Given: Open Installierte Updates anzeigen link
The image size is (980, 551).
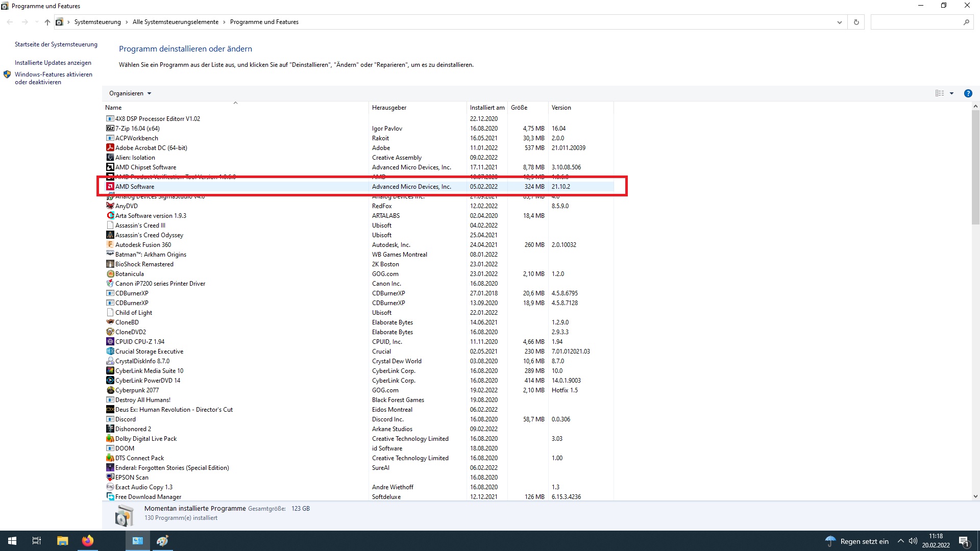Looking at the screenshot, I should point(53,63).
